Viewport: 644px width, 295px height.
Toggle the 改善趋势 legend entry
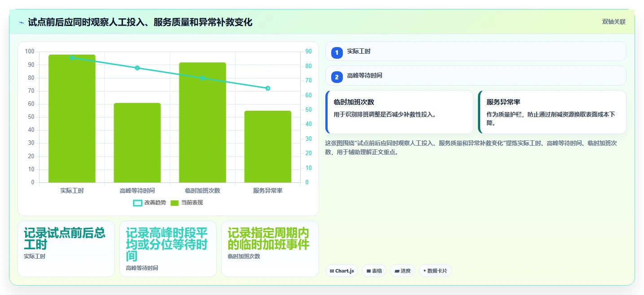pos(149,203)
